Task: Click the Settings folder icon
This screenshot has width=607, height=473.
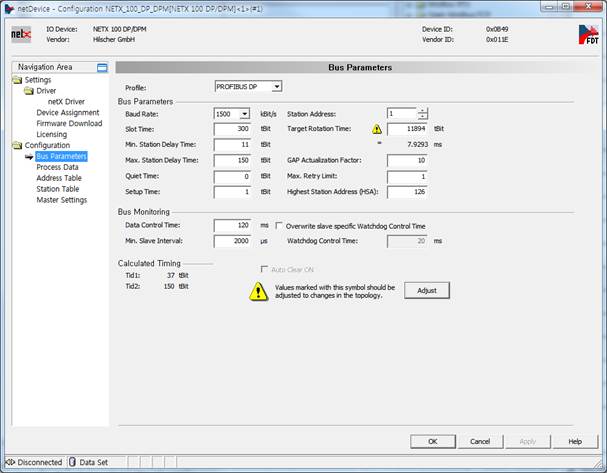Action: pos(17,80)
